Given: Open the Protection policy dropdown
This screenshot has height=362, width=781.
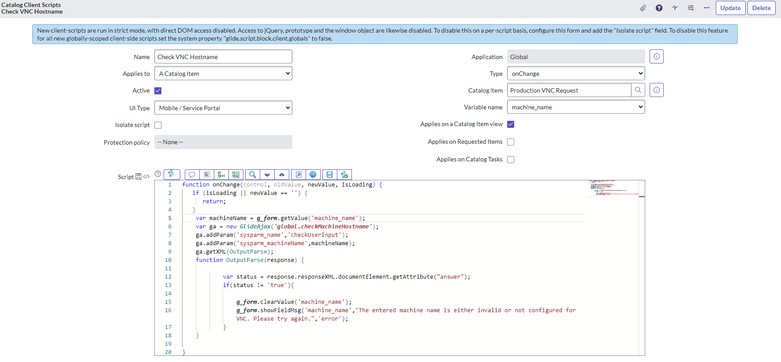Looking at the screenshot, I should point(223,142).
